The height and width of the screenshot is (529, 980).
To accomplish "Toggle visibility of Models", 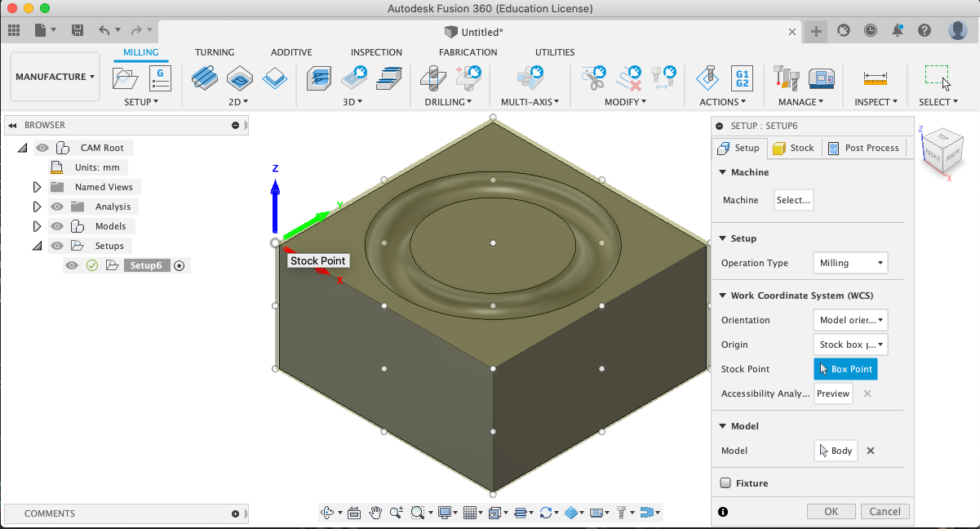I will tap(57, 226).
